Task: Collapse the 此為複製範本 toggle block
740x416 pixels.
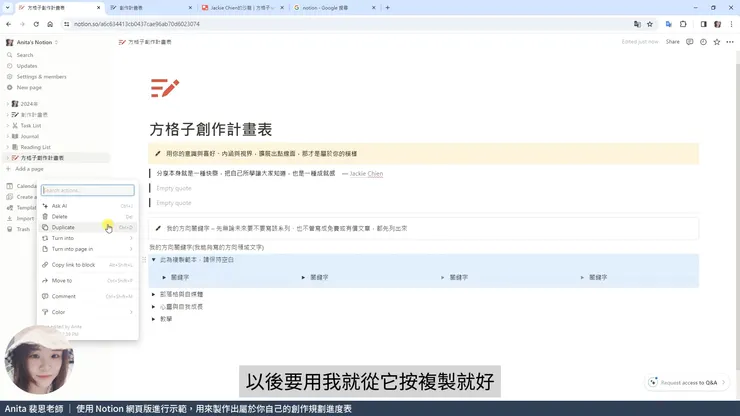Action: click(x=153, y=260)
